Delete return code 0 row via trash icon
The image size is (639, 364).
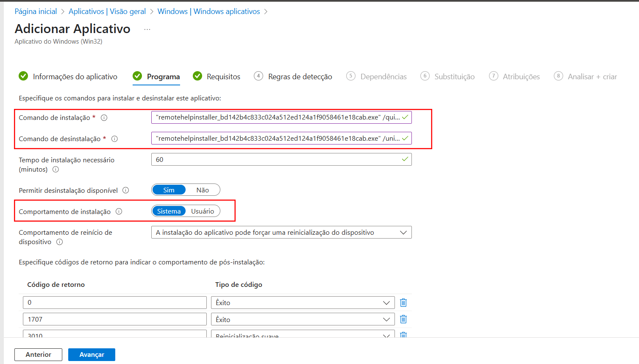(x=403, y=303)
